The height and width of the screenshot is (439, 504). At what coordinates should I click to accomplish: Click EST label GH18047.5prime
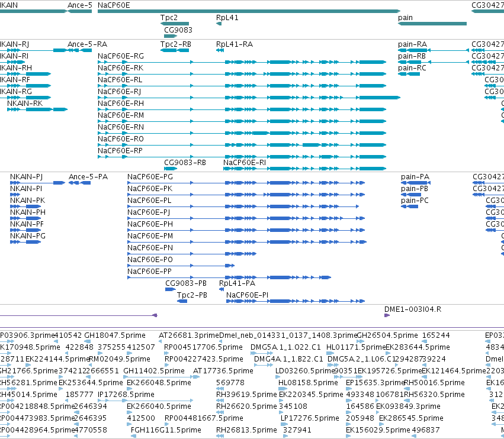[x=115, y=335]
